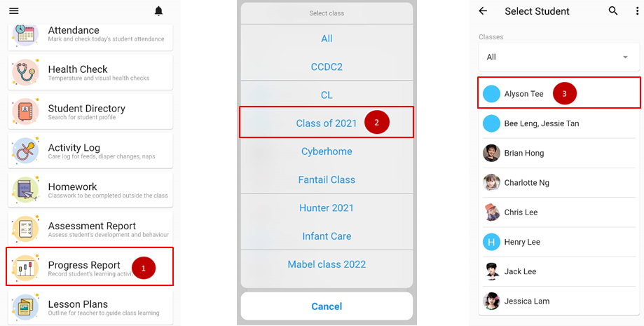This screenshot has height=326, width=644.
Task: Choose the Fantail Class option
Action: pos(327,179)
